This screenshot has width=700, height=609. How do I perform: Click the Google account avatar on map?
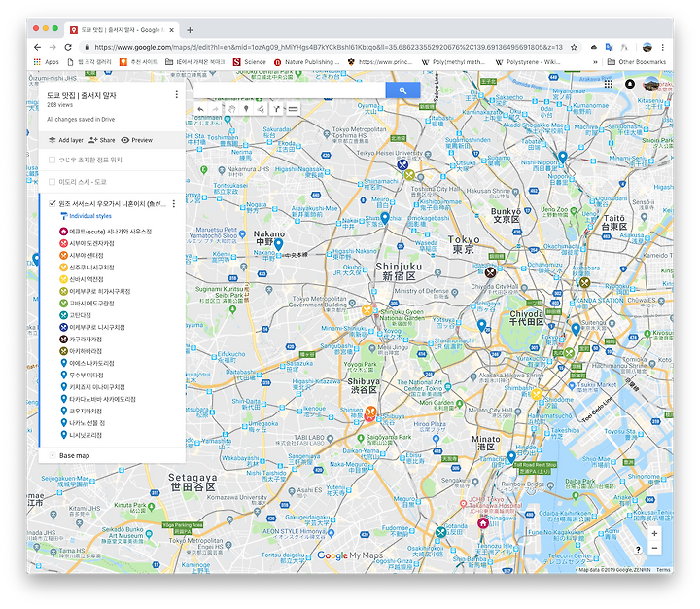point(650,84)
